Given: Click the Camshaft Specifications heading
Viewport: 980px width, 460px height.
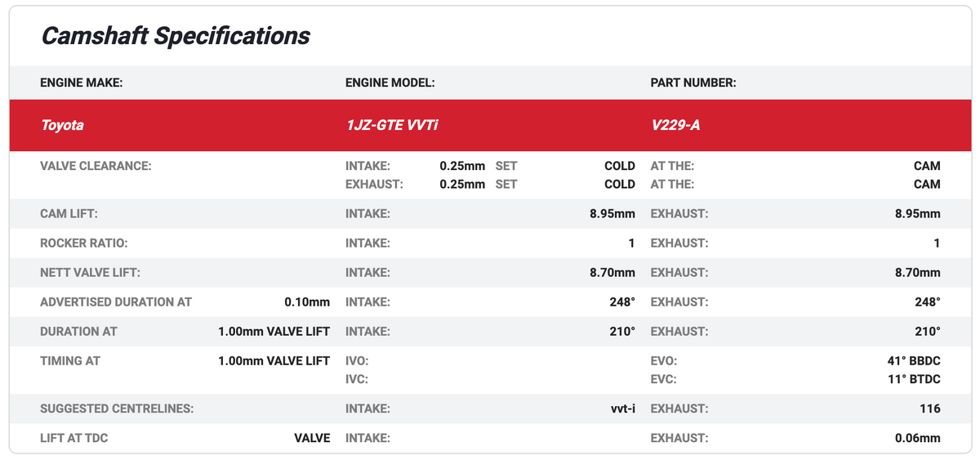Looking at the screenshot, I should click(176, 36).
